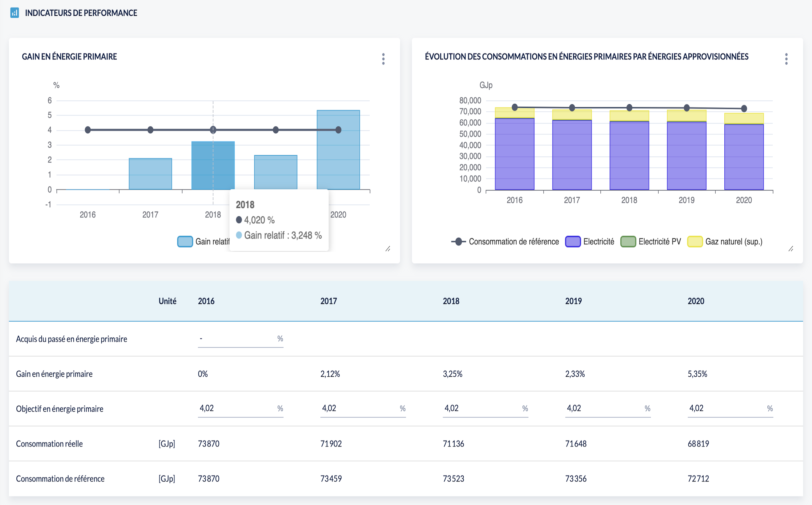The width and height of the screenshot is (812, 505).
Task: Click the Gain en énergie primaire chart title
Action: pos(70,56)
